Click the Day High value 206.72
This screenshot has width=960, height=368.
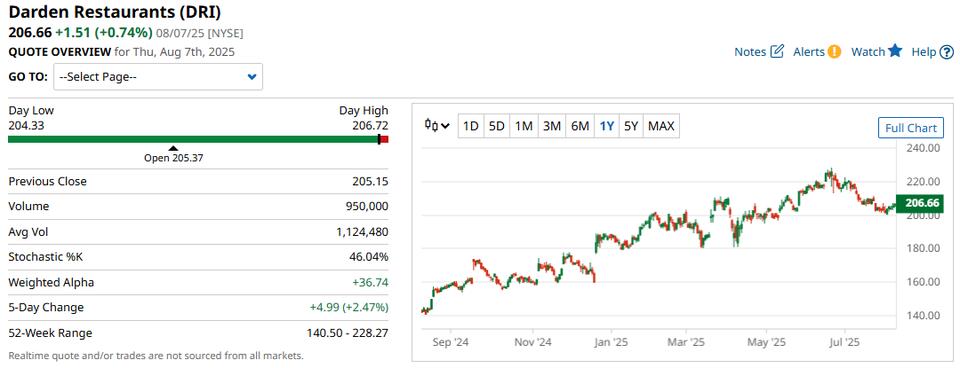[x=370, y=126]
